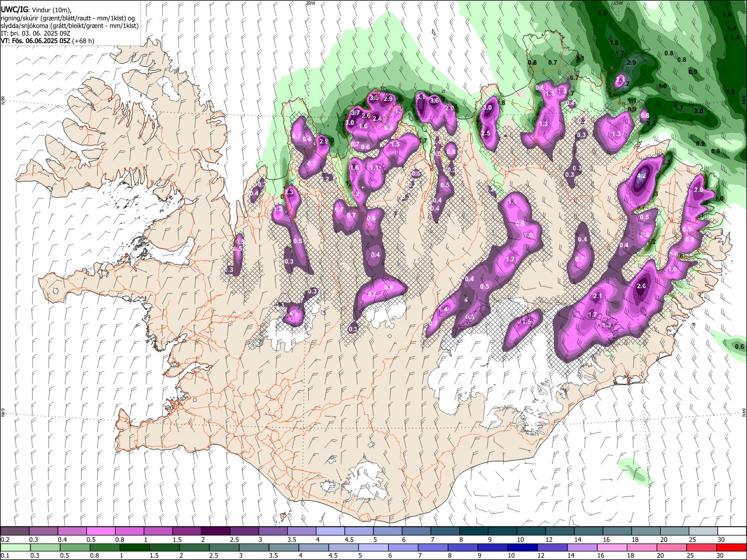The width and height of the screenshot is (747, 560).
Task: Click the red lower legend swatch after 30
Action: (731, 547)
